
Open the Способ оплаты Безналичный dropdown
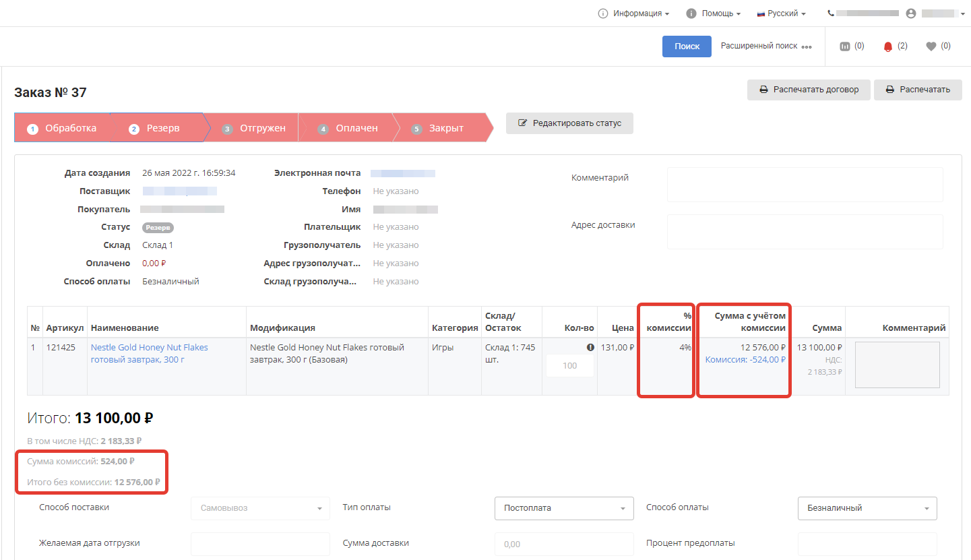click(867, 508)
